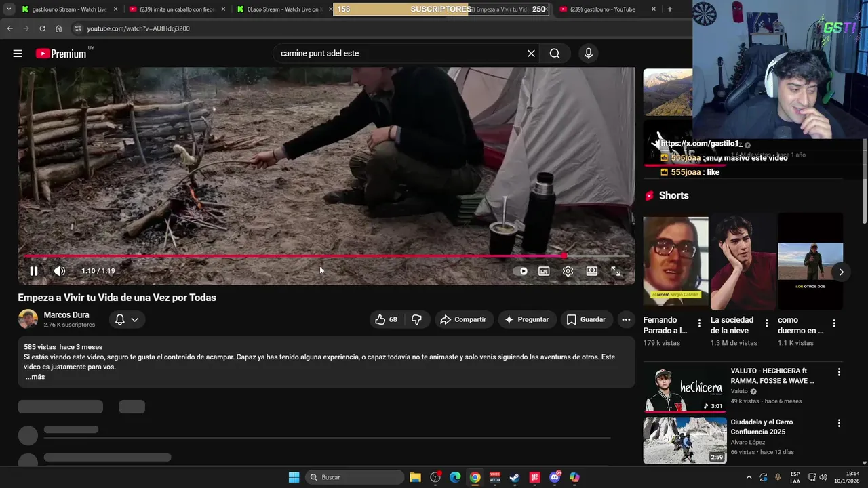The image size is (868, 488).
Task: Open Discord from the taskbar
Action: coord(555,477)
